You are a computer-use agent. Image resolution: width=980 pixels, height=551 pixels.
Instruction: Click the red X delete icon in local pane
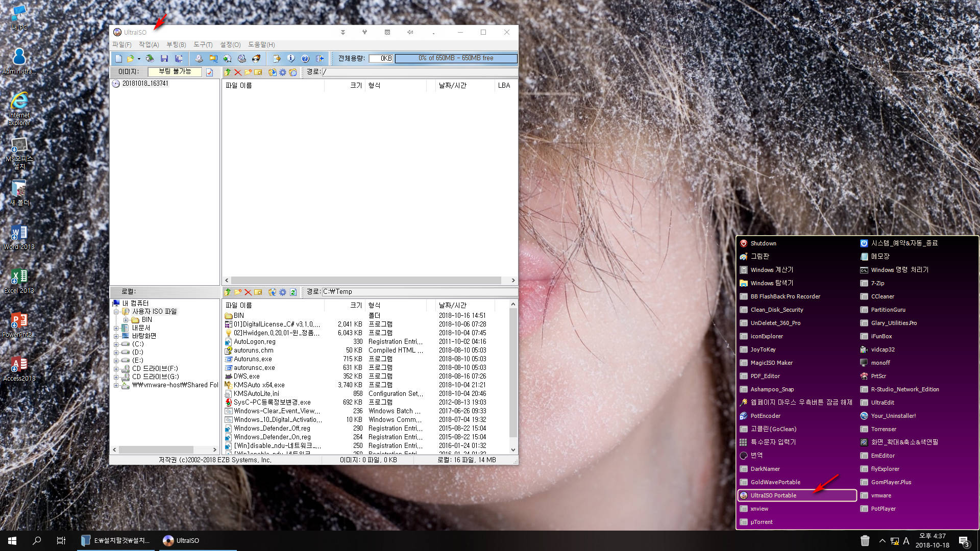(x=248, y=292)
